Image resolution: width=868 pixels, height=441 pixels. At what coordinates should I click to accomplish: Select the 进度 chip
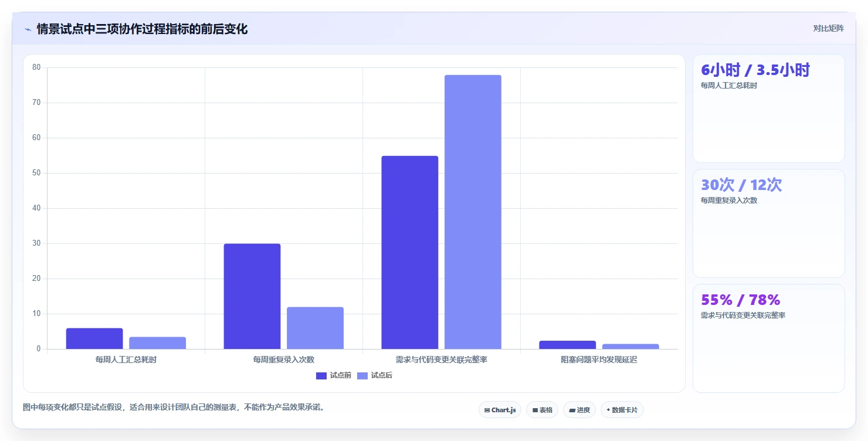tap(579, 410)
